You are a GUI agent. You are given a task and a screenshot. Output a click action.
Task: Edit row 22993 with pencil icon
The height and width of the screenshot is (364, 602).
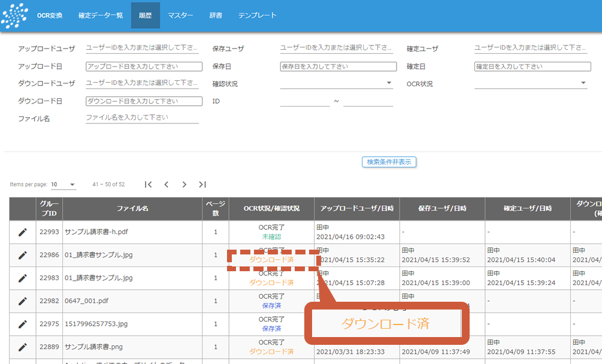tap(23, 232)
